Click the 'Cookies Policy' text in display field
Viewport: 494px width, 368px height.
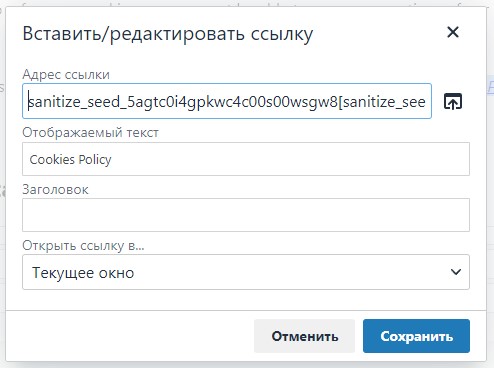70,159
